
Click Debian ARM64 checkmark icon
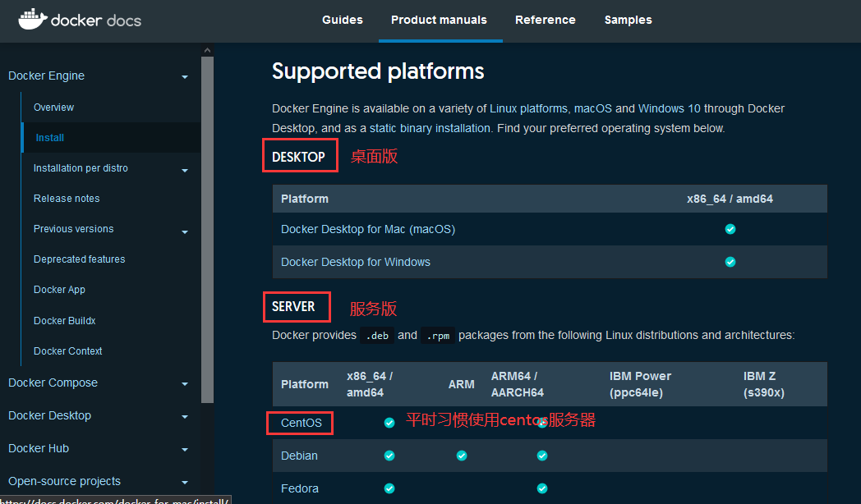click(542, 456)
